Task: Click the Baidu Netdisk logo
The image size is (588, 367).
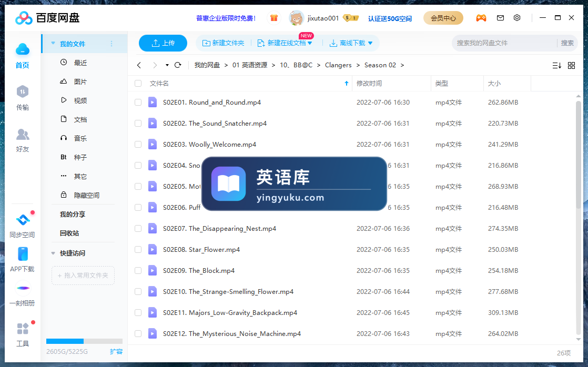Action: click(x=48, y=18)
